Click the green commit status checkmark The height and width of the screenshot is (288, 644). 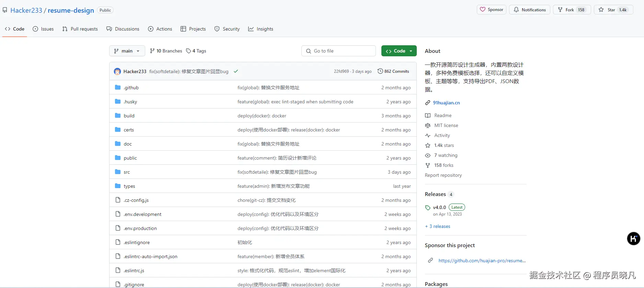[x=236, y=71]
